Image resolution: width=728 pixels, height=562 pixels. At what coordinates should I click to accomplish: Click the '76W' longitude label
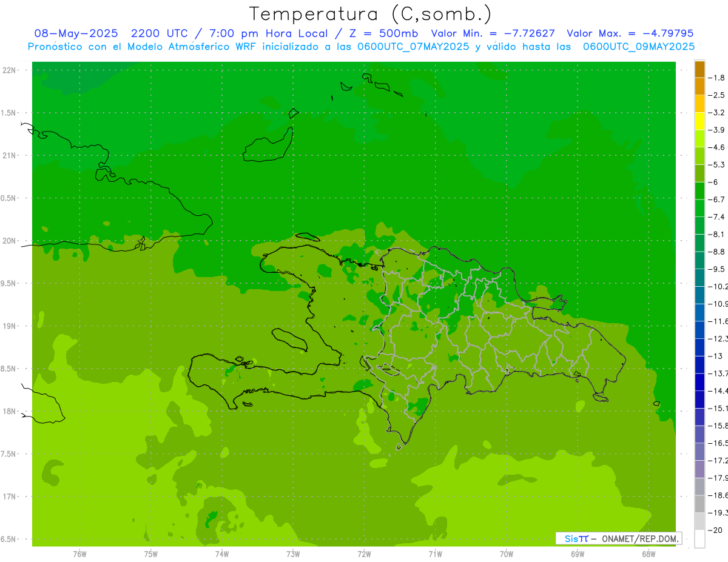pyautogui.click(x=79, y=554)
